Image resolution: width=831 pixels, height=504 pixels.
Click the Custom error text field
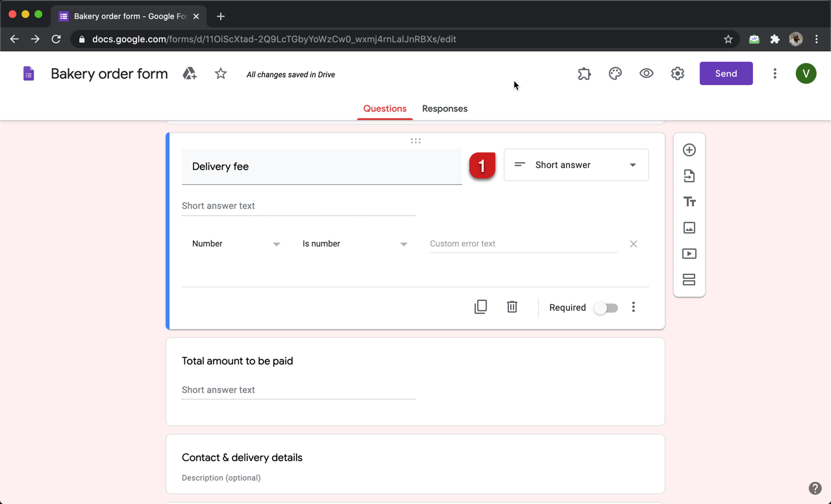[523, 243]
